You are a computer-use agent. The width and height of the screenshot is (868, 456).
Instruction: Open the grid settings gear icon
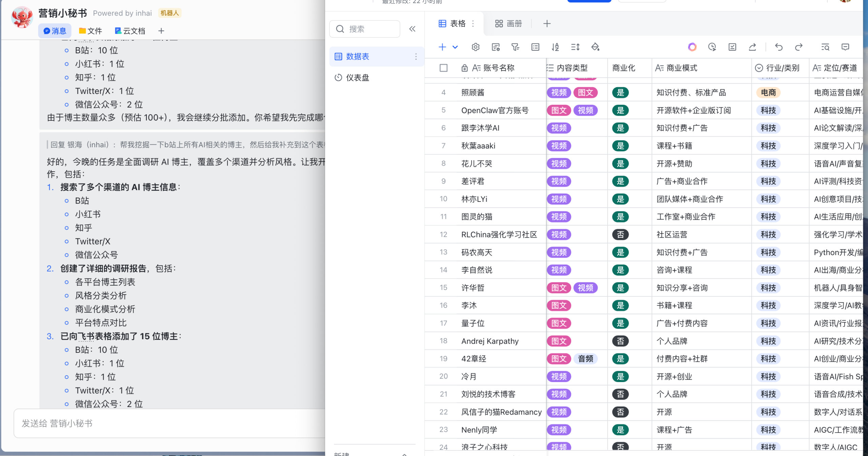point(476,47)
